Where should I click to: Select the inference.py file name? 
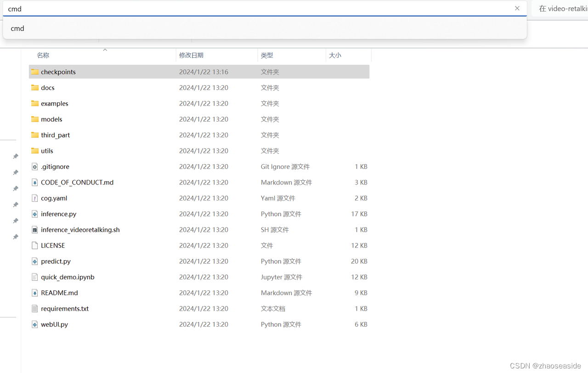coord(59,214)
